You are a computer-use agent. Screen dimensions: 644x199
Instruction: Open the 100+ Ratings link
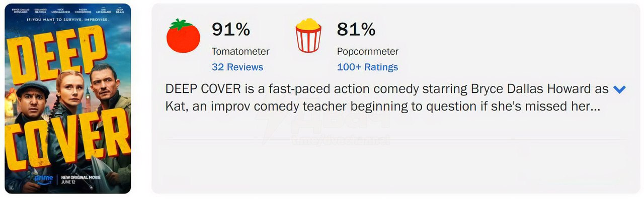point(367,67)
